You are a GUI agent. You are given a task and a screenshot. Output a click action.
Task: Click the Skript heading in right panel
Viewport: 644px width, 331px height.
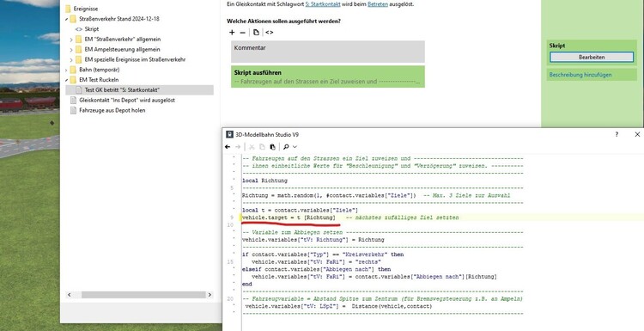point(557,46)
